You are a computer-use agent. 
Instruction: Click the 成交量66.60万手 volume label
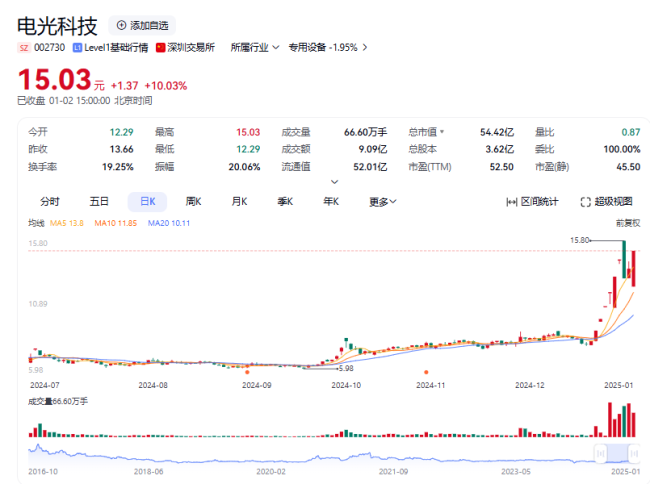pyautogui.click(x=58, y=401)
